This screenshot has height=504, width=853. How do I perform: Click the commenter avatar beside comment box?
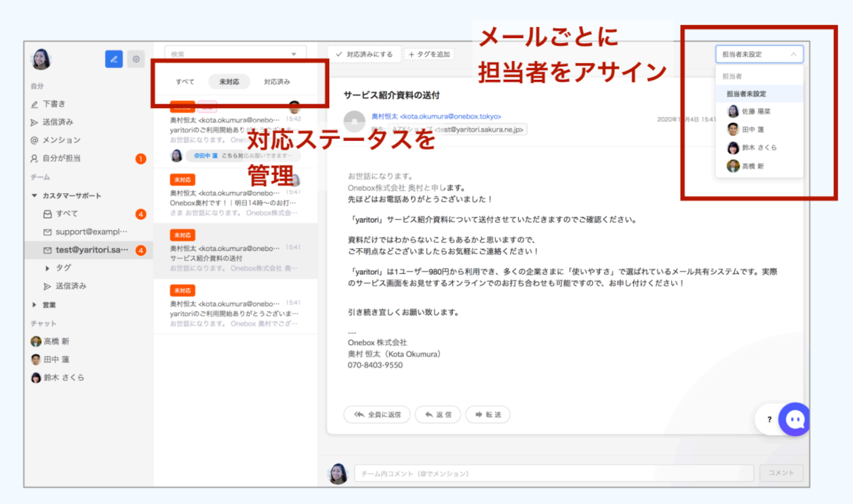[338, 473]
